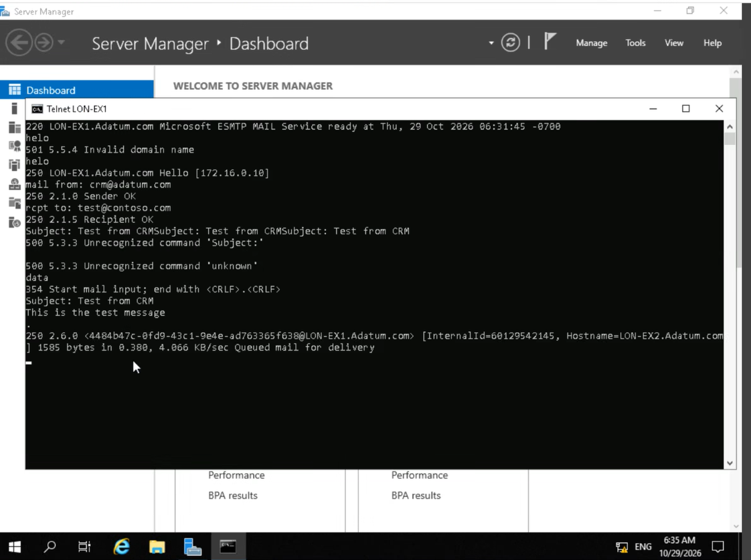This screenshot has height=560, width=751.
Task: Open the Help menu
Action: pos(712,43)
